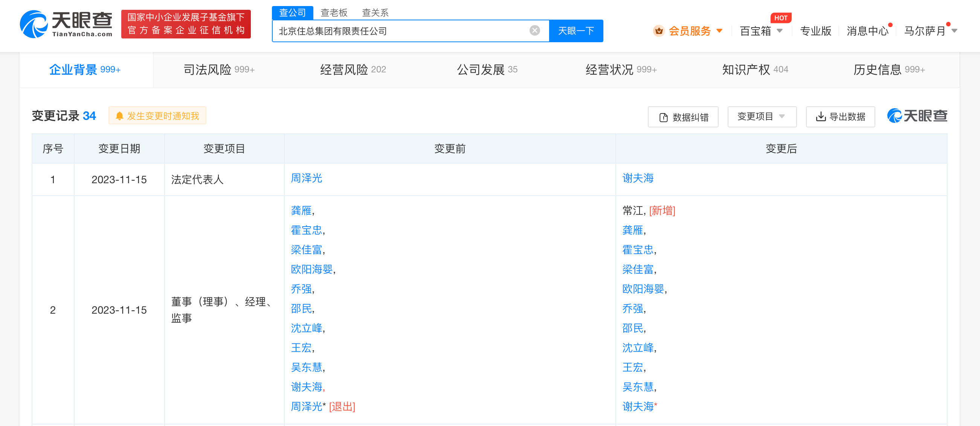Open 欧阳海婴 link in 变更后 column
The image size is (980, 426).
pyautogui.click(x=643, y=289)
